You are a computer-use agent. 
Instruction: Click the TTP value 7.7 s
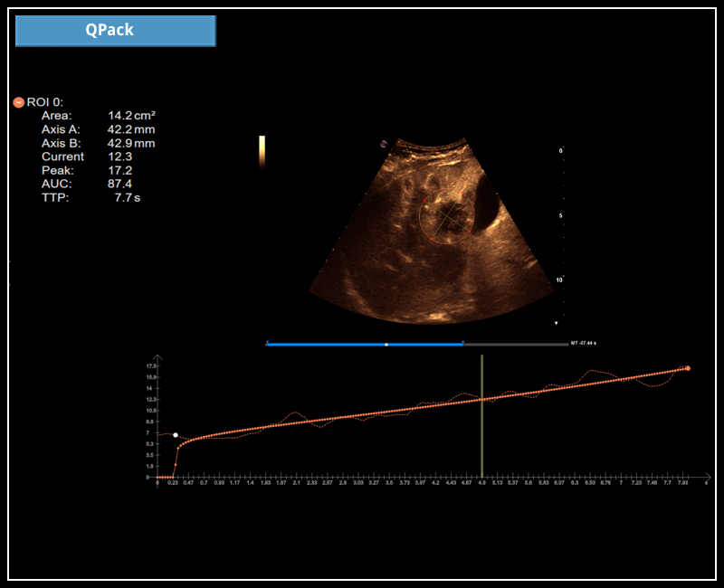tap(127, 197)
